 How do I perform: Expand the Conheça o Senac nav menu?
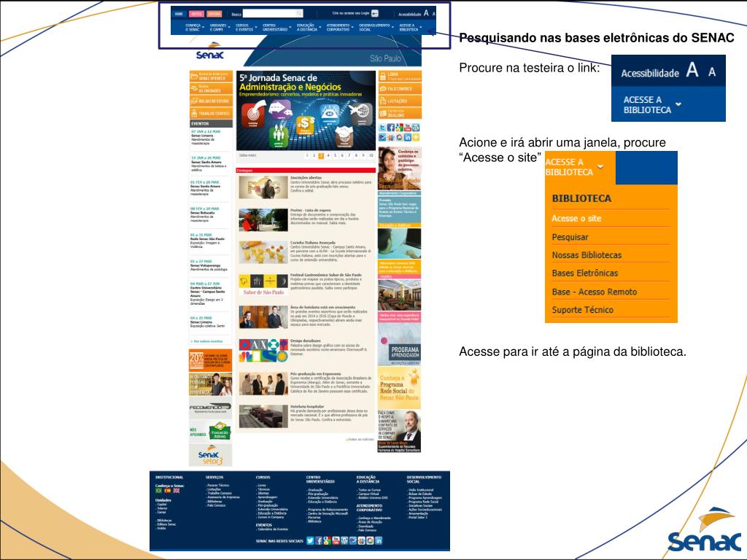click(x=195, y=27)
